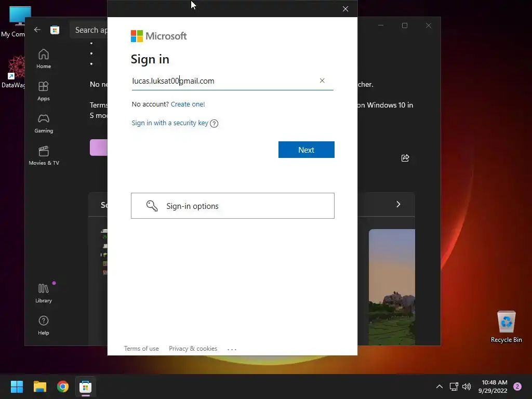Open File Explorer from taskbar
Screen dimensions: 532x399
pyautogui.click(x=39, y=387)
